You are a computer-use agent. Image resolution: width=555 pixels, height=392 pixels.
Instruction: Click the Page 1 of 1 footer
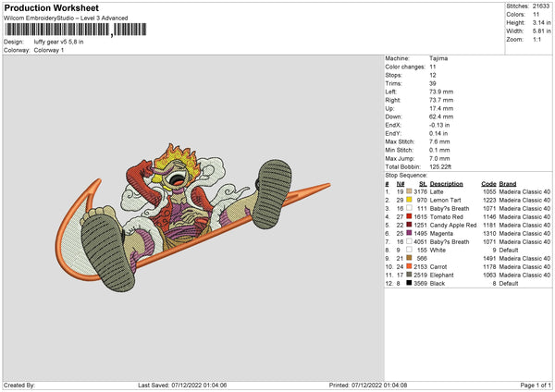(536, 385)
